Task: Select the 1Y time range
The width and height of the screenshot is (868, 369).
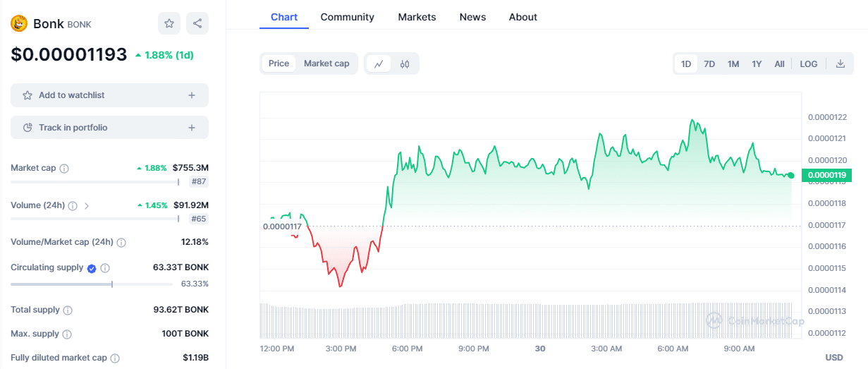Action: [757, 63]
